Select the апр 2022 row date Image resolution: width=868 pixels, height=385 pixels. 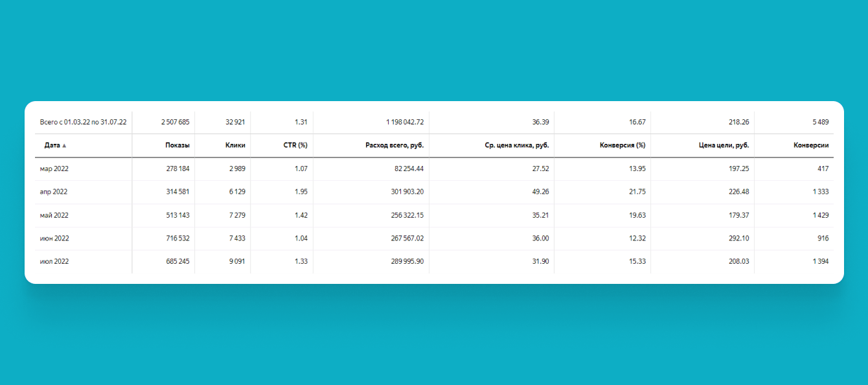point(54,192)
